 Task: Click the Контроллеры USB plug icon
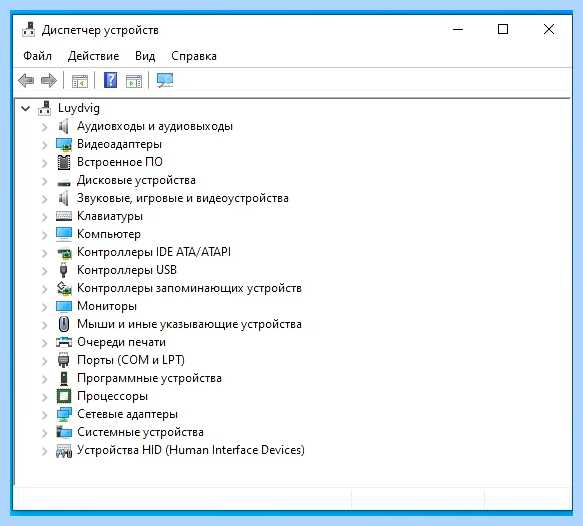64,270
